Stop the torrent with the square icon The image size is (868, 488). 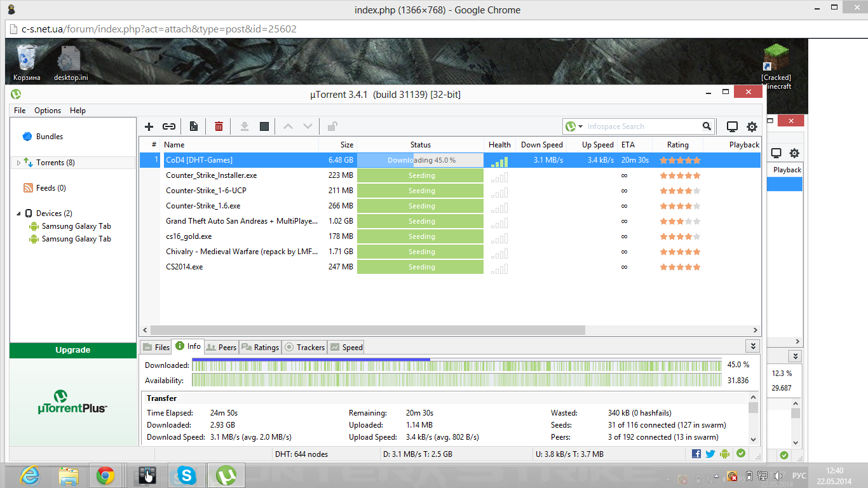tap(264, 126)
